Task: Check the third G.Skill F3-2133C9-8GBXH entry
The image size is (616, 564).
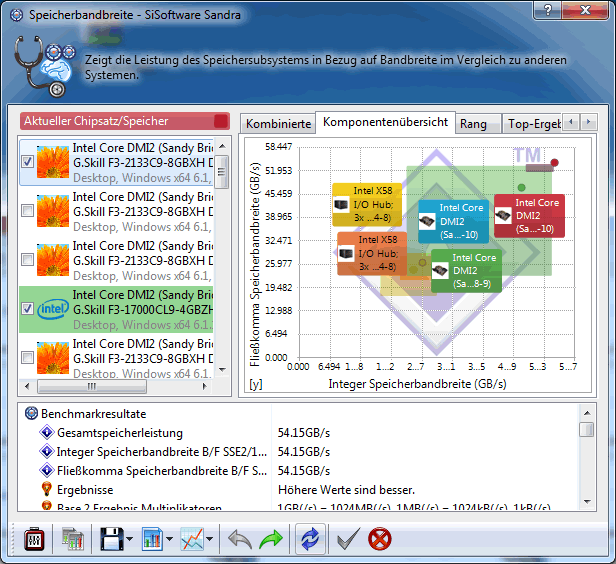Action: pyautogui.click(x=28, y=260)
